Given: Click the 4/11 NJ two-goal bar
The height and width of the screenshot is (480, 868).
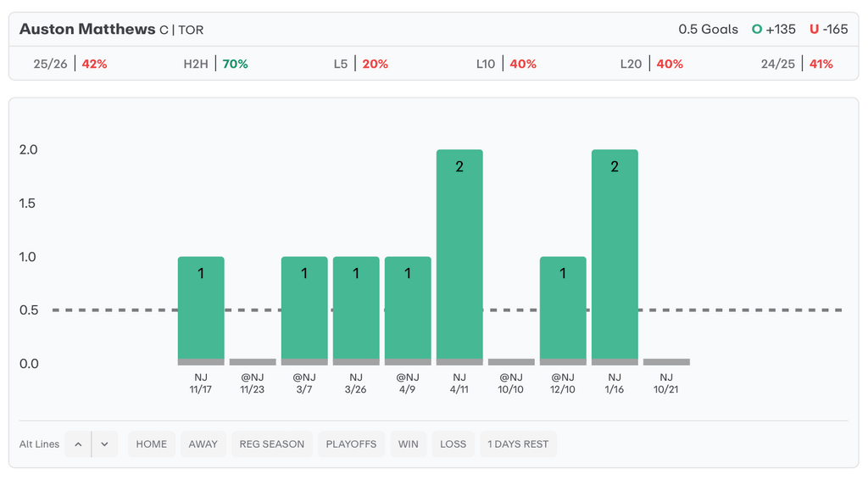Looking at the screenshot, I should click(459, 254).
